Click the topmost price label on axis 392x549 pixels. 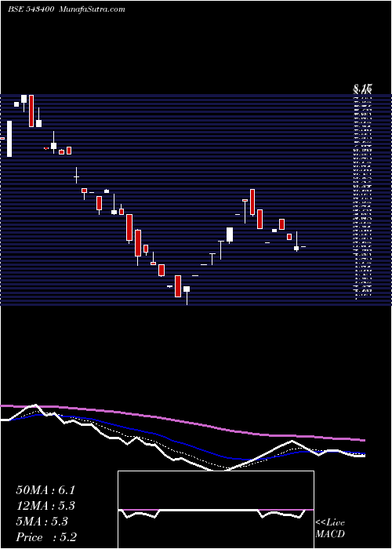(x=362, y=89)
